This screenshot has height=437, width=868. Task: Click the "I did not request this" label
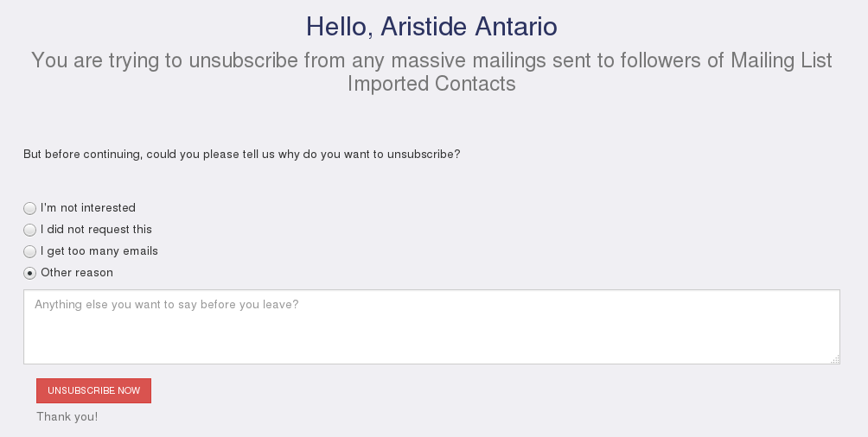click(96, 230)
